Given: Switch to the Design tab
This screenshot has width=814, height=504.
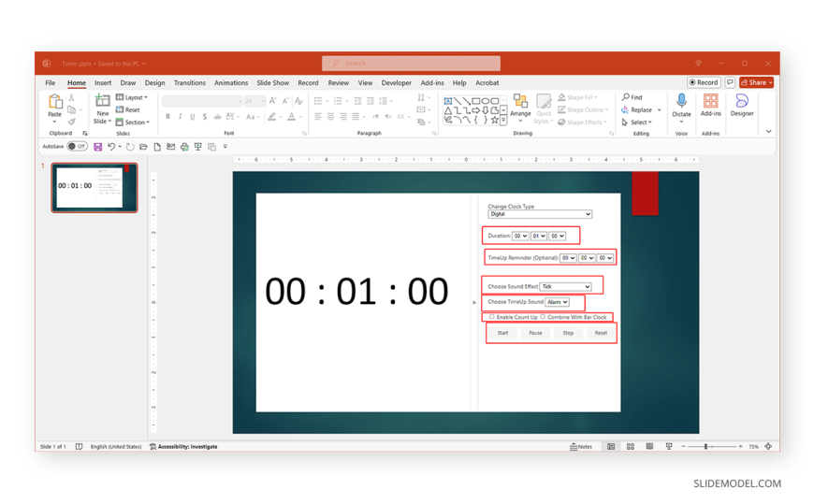Looking at the screenshot, I should pyautogui.click(x=154, y=83).
